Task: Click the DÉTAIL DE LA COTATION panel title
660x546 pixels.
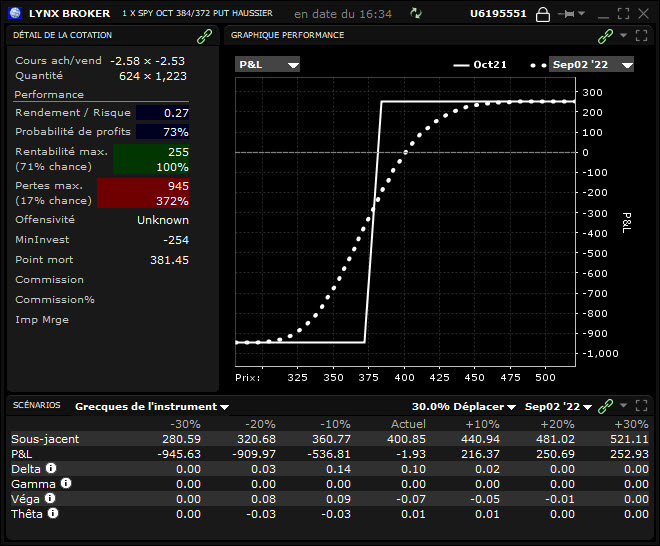Action: 62,35
